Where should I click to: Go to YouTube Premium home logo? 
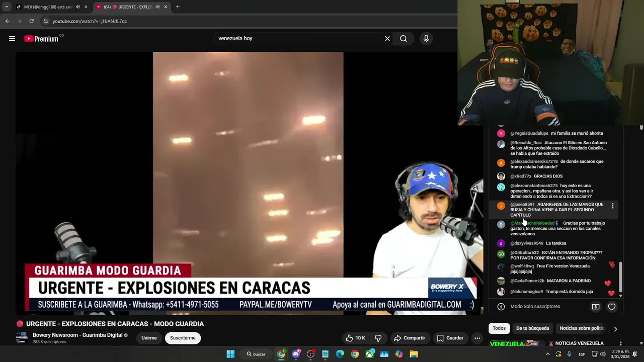click(41, 39)
